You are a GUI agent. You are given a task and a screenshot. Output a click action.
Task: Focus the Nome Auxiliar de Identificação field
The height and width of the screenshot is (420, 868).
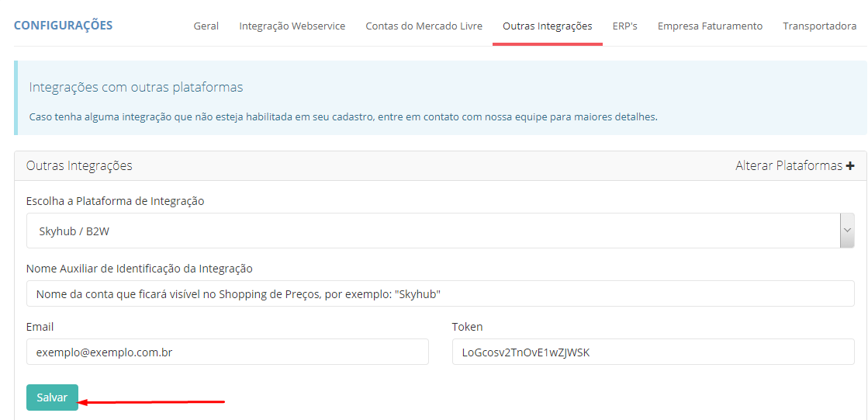click(441, 293)
